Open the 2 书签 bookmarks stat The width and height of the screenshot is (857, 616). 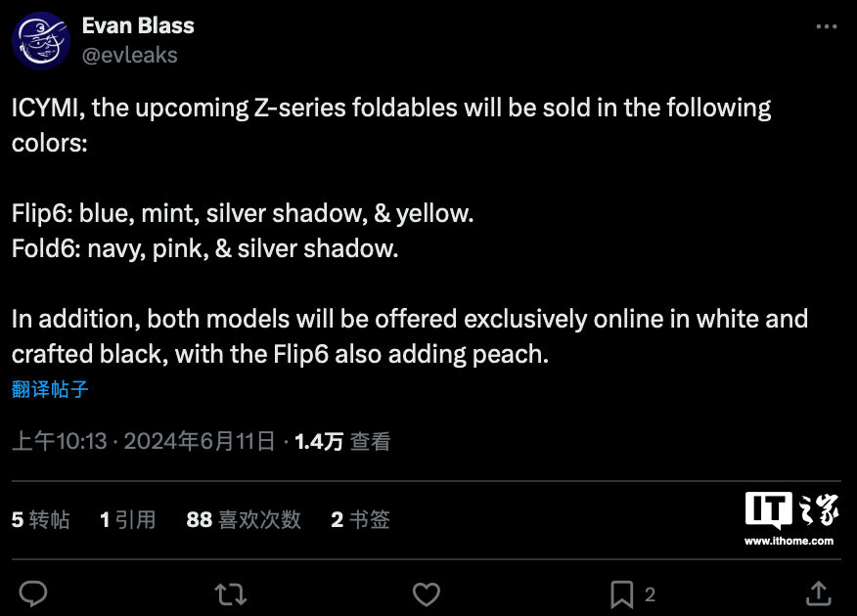360,519
